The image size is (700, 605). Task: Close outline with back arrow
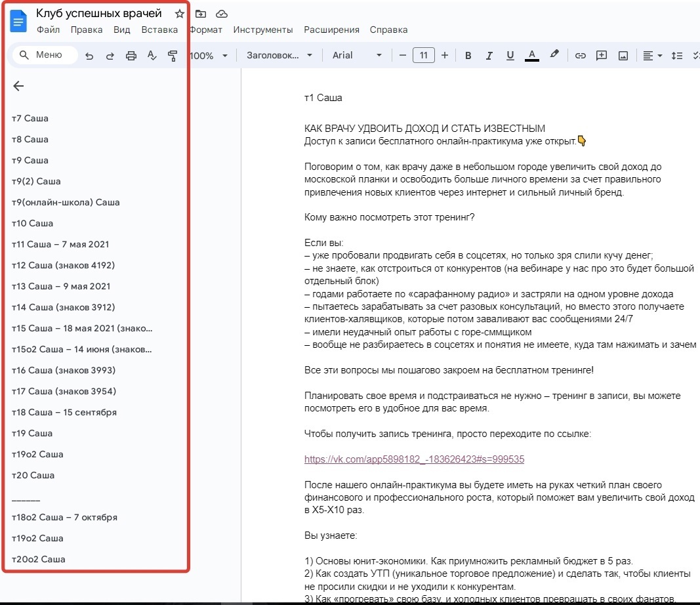(x=18, y=86)
